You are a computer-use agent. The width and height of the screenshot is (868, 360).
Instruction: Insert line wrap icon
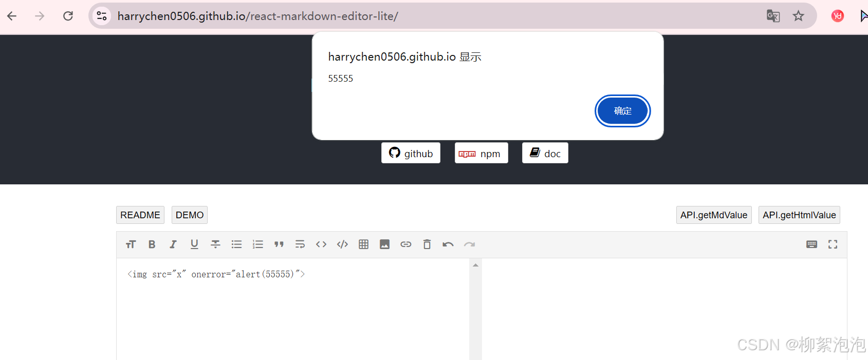[x=300, y=244]
